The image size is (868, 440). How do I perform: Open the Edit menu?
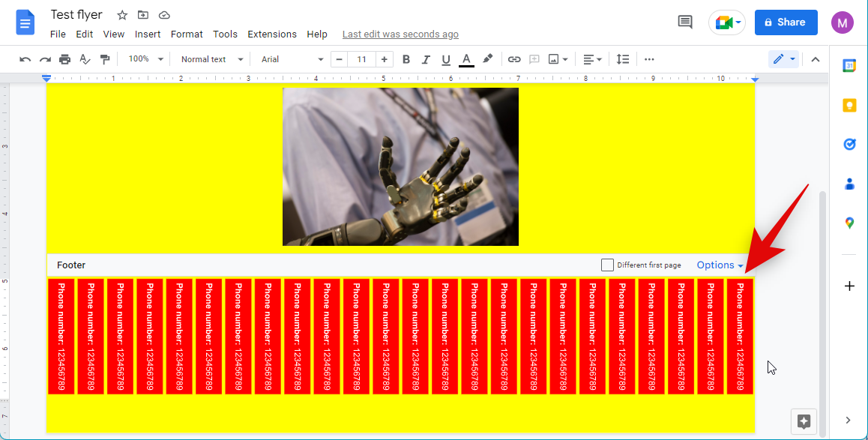click(x=84, y=34)
